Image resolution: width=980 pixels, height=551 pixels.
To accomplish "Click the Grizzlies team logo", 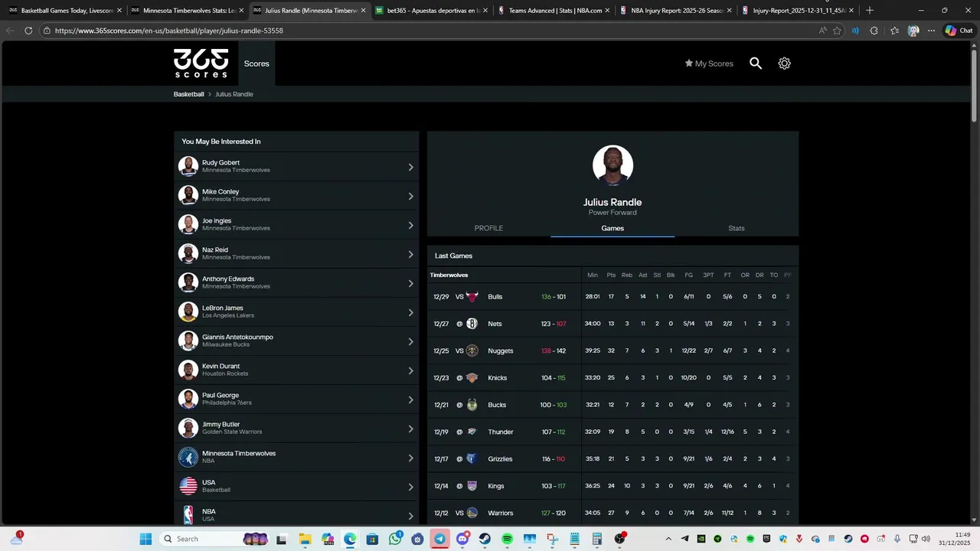I will (472, 459).
